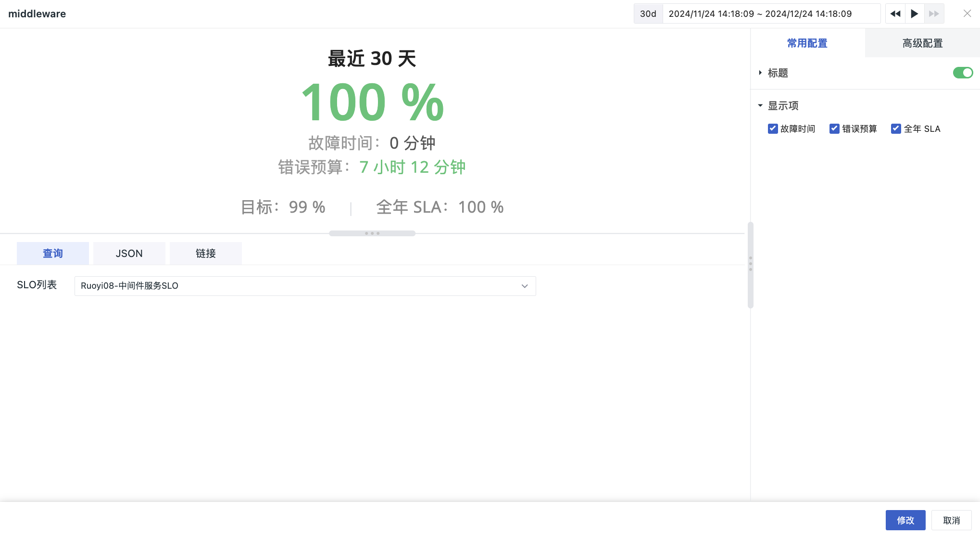Screen dimensions: 980x537
Task: Switch to the 高级配置 tab
Action: coord(922,43)
